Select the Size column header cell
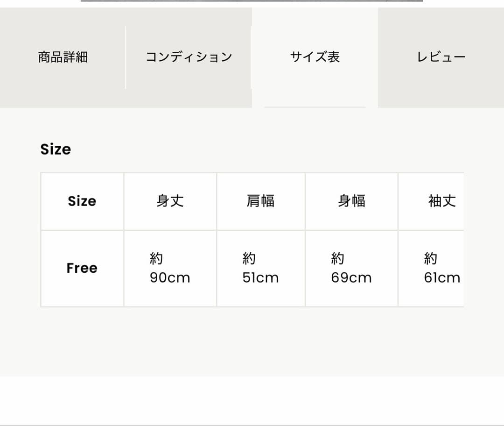This screenshot has height=426, width=504. tap(82, 201)
